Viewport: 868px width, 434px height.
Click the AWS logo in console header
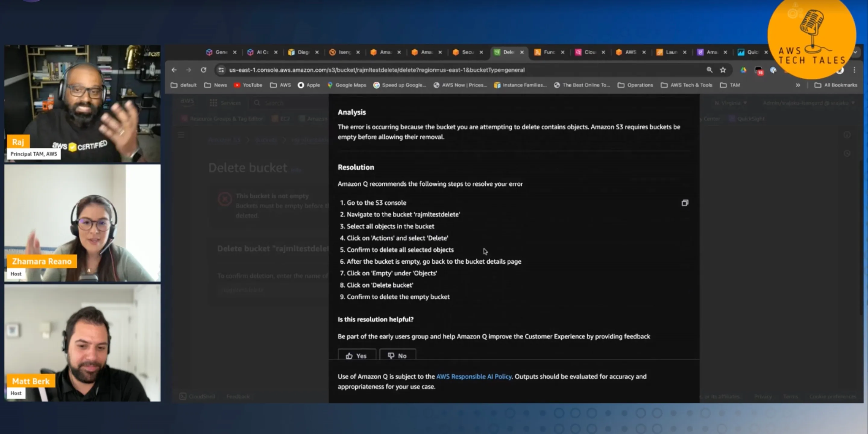pyautogui.click(x=187, y=102)
